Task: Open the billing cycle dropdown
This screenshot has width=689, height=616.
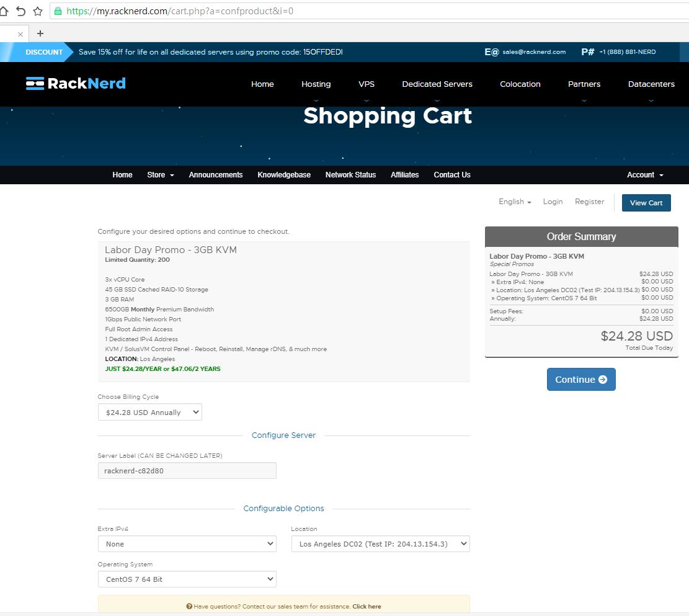Action: (150, 413)
